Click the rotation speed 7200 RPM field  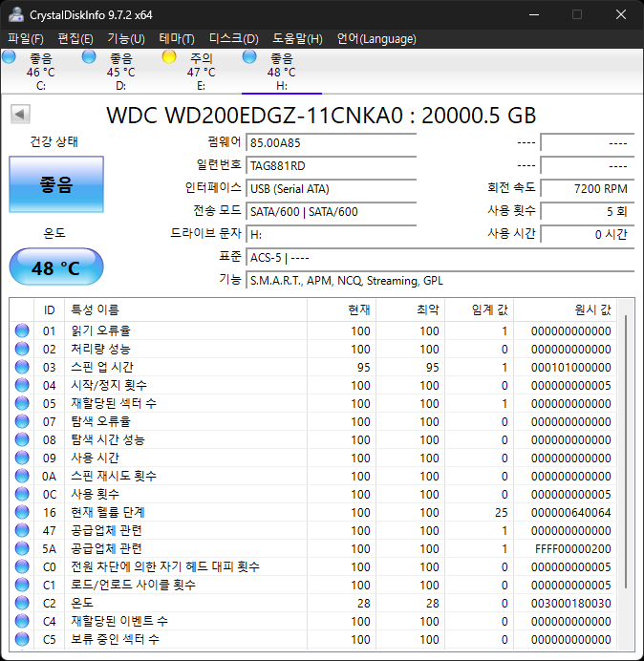pyautogui.click(x=587, y=188)
